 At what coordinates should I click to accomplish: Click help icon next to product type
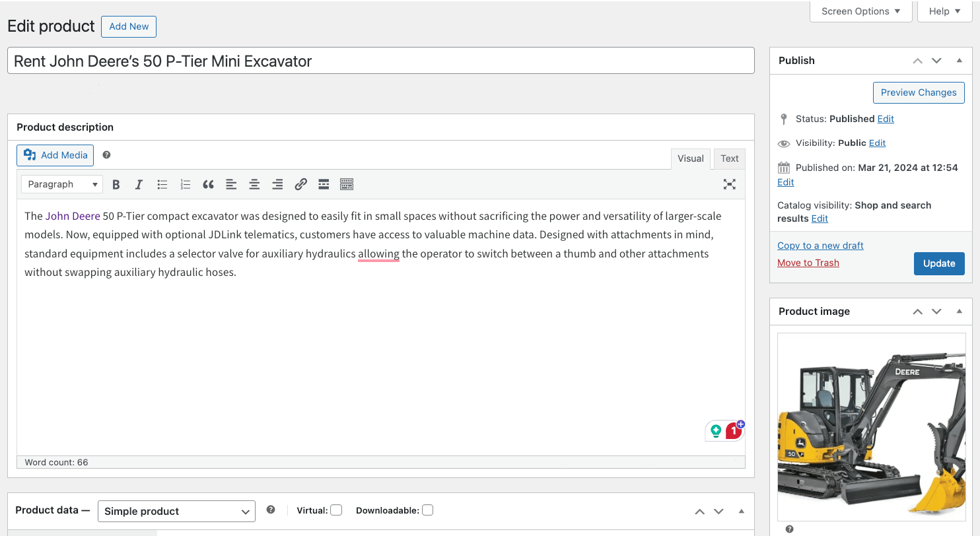[270, 510]
